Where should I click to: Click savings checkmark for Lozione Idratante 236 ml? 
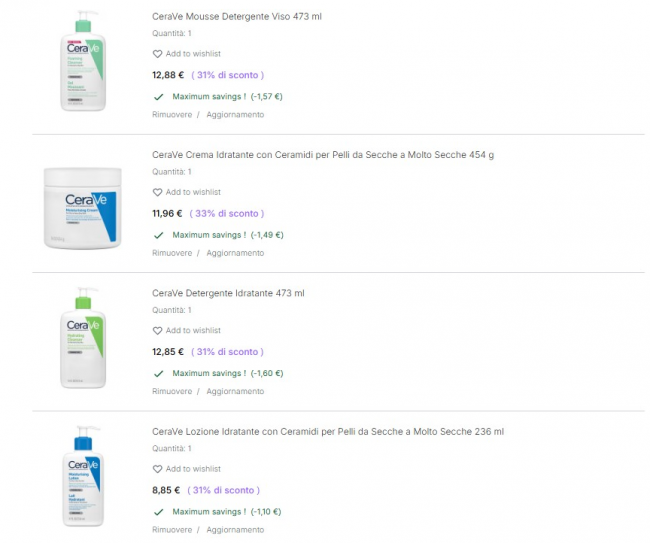(x=158, y=512)
